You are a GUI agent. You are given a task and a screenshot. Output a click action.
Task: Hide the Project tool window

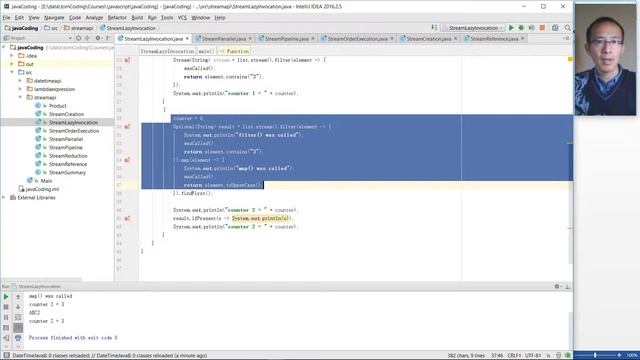pyautogui.click(x=108, y=38)
